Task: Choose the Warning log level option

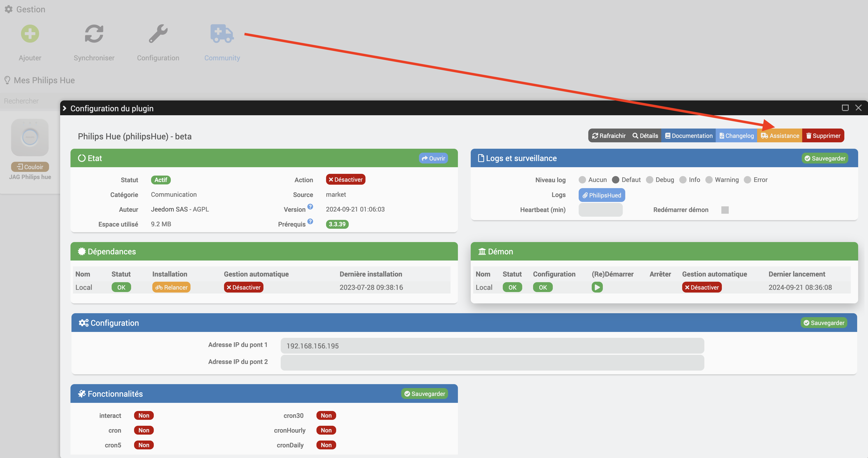Action: [x=709, y=180]
